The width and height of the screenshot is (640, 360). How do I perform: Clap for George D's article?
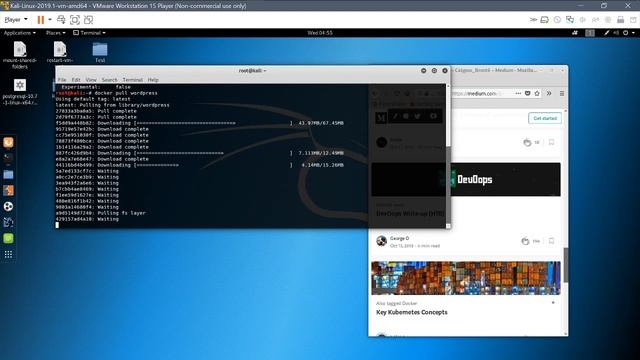tap(525, 241)
